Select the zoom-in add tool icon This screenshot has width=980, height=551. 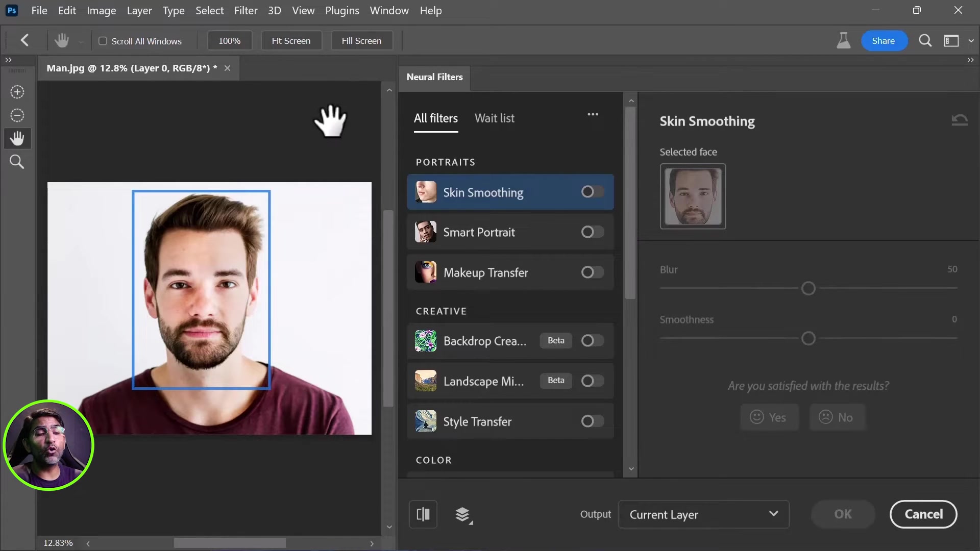click(x=17, y=92)
